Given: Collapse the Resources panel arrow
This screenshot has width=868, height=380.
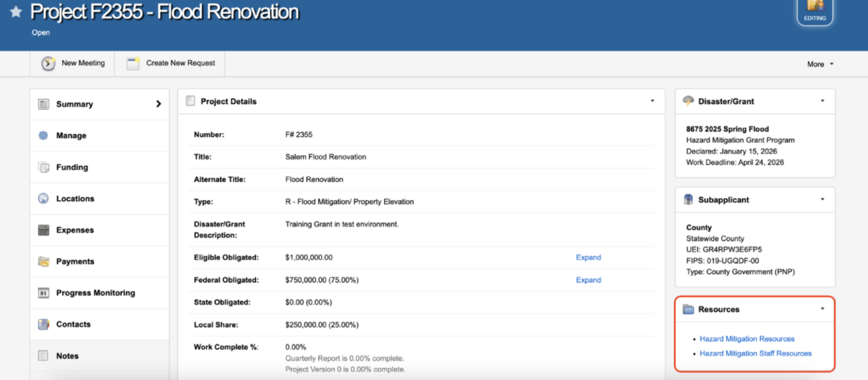Looking at the screenshot, I should pyautogui.click(x=822, y=309).
